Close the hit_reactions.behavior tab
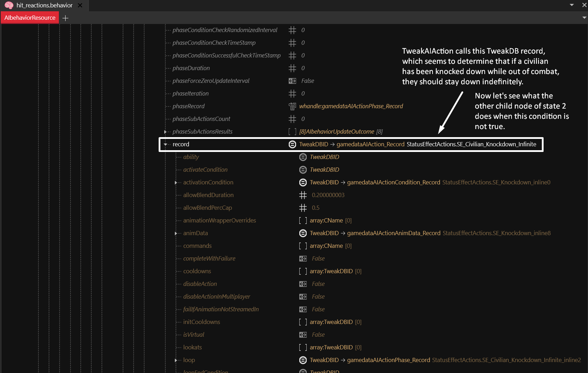The width and height of the screenshot is (588, 373). pyautogui.click(x=80, y=5)
